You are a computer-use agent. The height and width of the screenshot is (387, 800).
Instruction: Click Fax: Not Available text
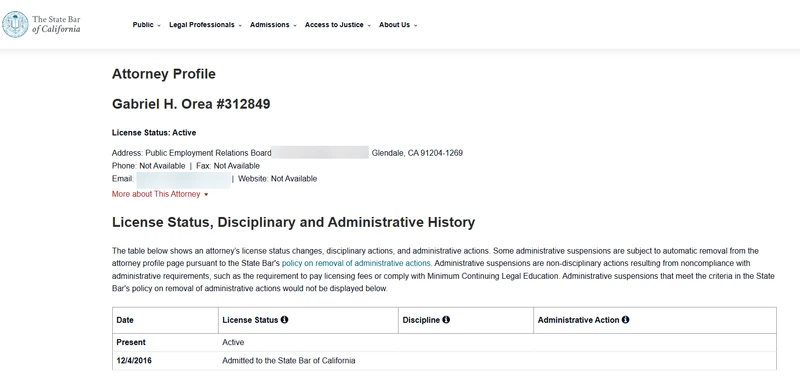point(228,166)
